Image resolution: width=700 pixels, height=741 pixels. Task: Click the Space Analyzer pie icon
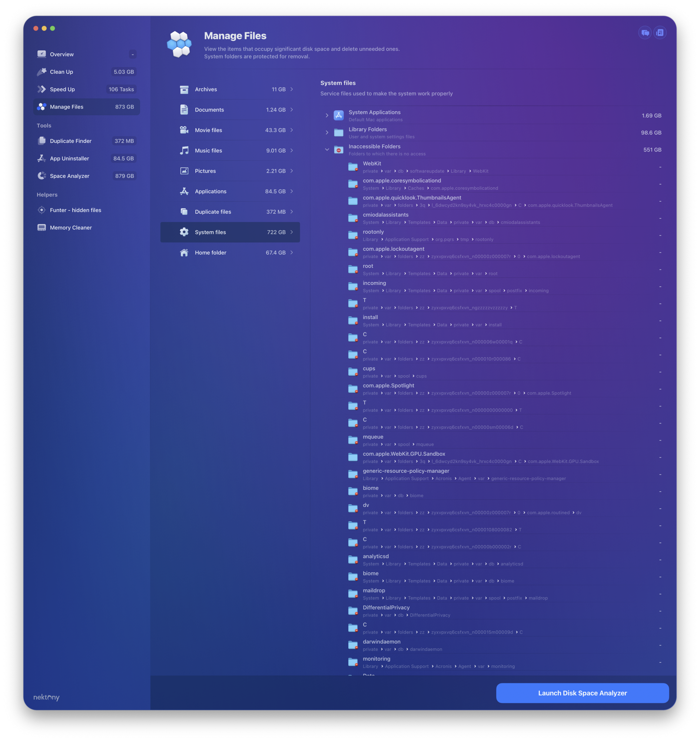click(42, 176)
